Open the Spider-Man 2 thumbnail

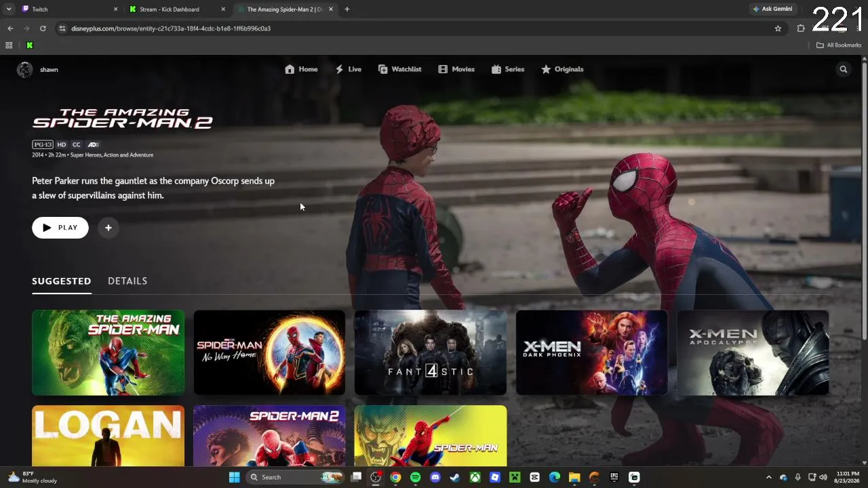[x=269, y=436]
